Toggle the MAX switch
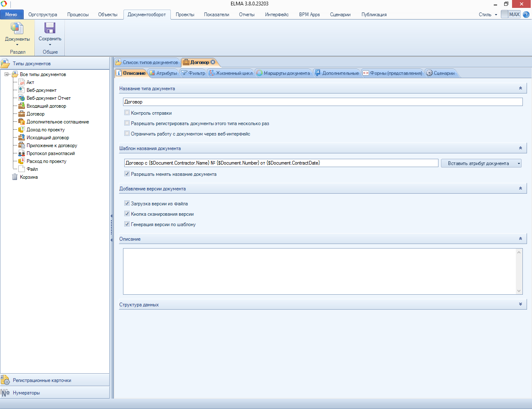This screenshot has width=532, height=409. pos(510,15)
